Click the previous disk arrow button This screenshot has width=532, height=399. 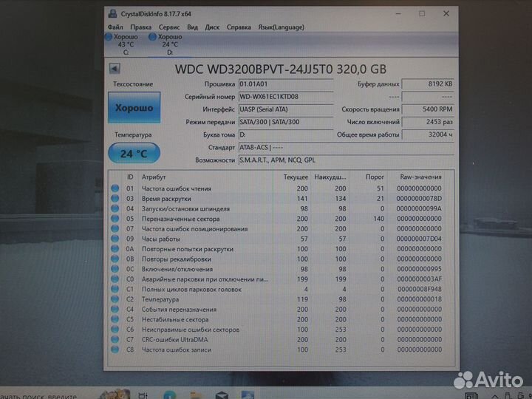(x=115, y=69)
